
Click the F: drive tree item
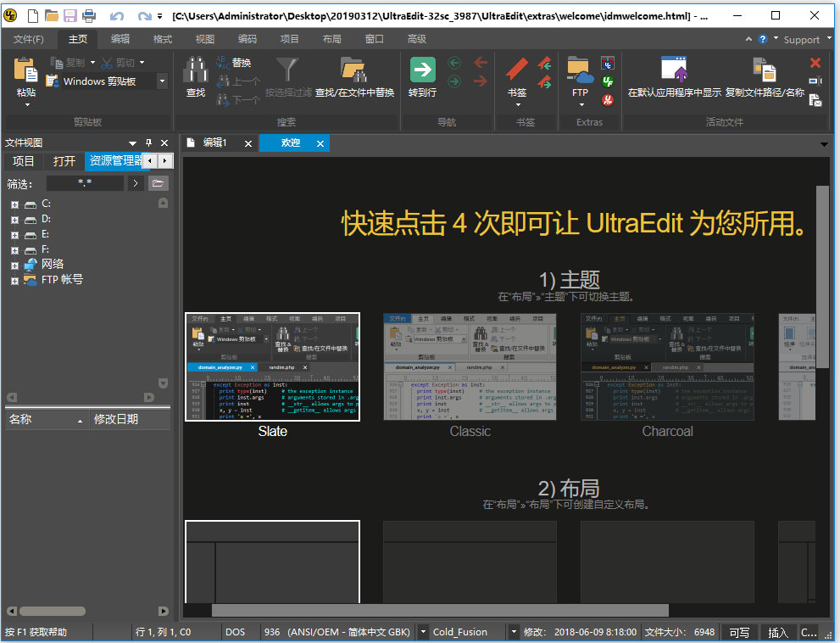[46, 249]
